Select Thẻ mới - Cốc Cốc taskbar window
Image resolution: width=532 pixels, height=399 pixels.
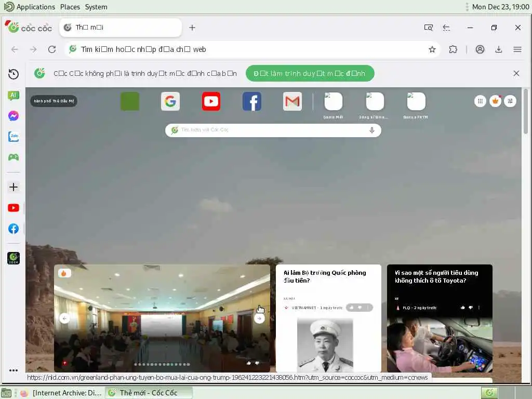(x=149, y=393)
